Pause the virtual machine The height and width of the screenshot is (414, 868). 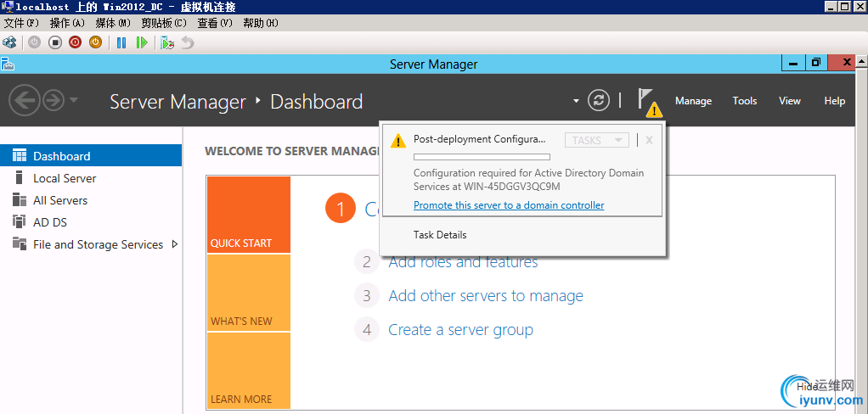pos(121,42)
